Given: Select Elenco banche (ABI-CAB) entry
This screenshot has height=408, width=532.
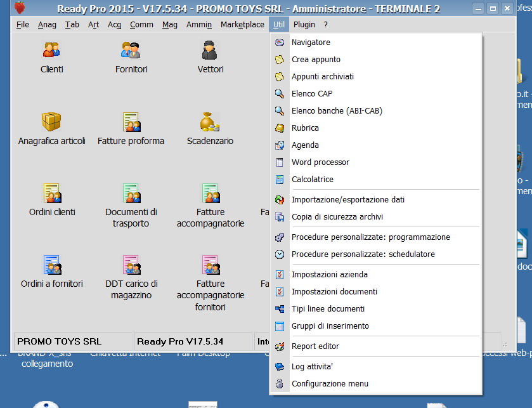Looking at the screenshot, I should 375,110.
